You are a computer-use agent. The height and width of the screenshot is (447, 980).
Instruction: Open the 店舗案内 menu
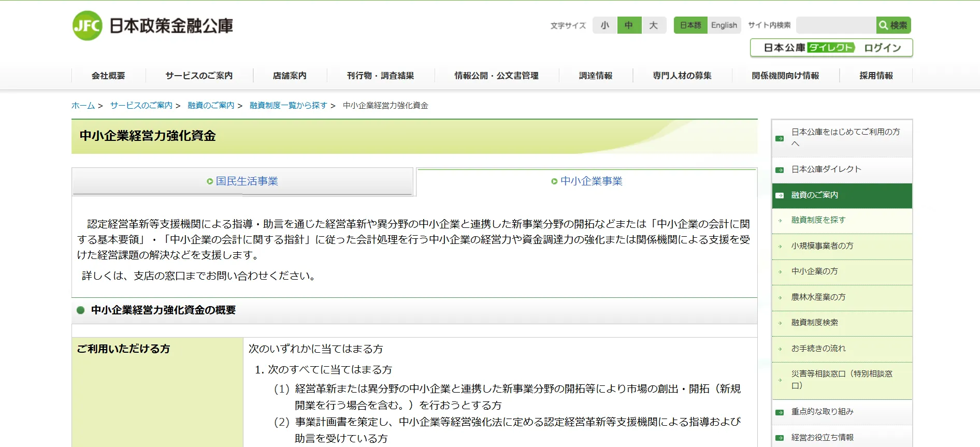coord(290,76)
